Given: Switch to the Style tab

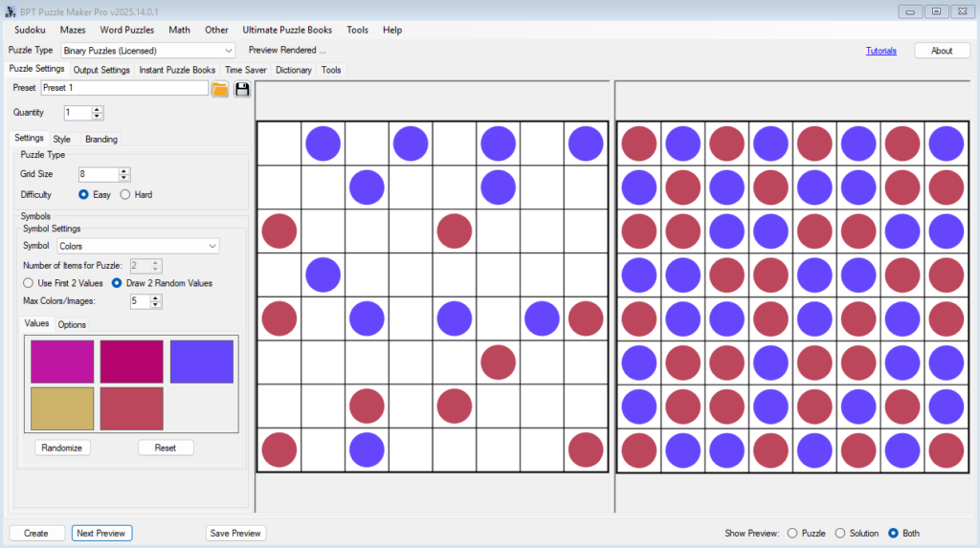Looking at the screenshot, I should (61, 139).
